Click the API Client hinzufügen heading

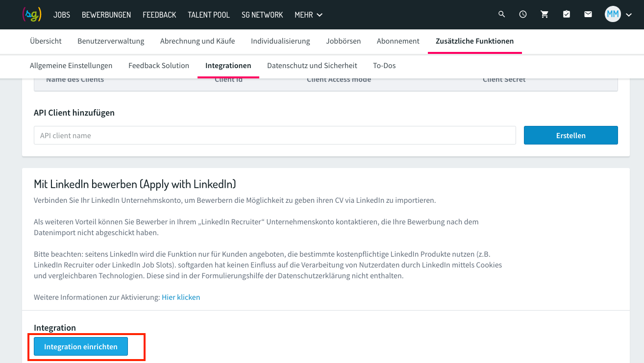point(74,113)
